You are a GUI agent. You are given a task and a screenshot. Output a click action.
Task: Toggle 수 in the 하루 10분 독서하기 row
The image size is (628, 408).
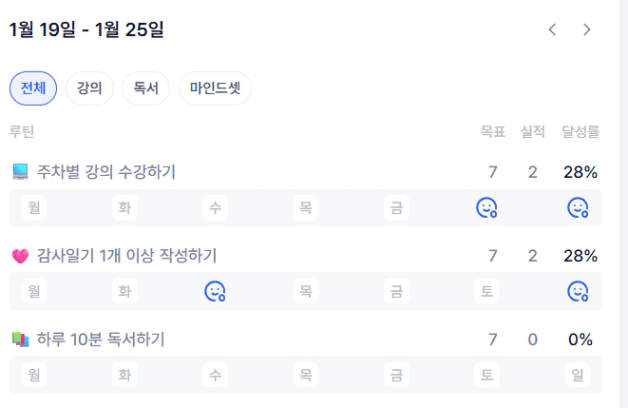coord(215,375)
